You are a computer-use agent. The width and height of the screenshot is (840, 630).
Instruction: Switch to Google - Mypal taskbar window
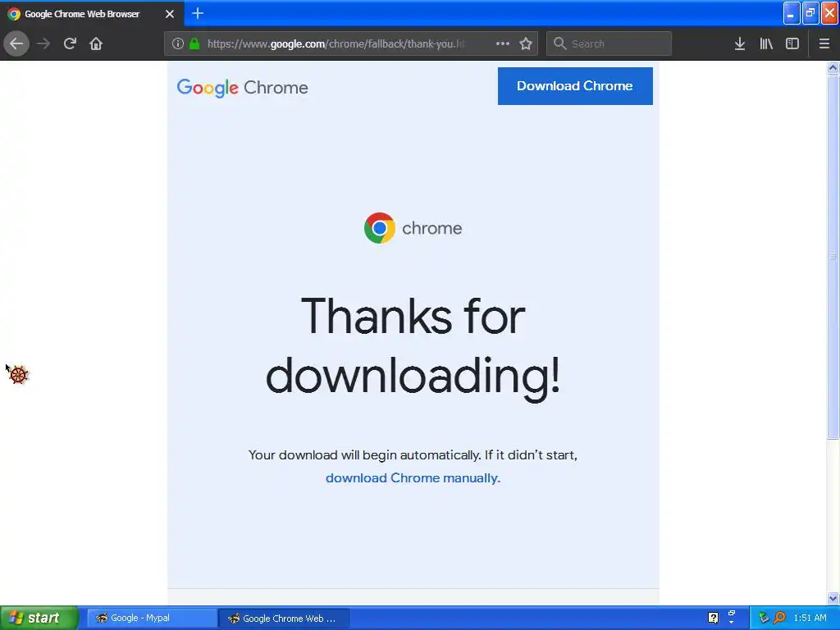point(152,619)
